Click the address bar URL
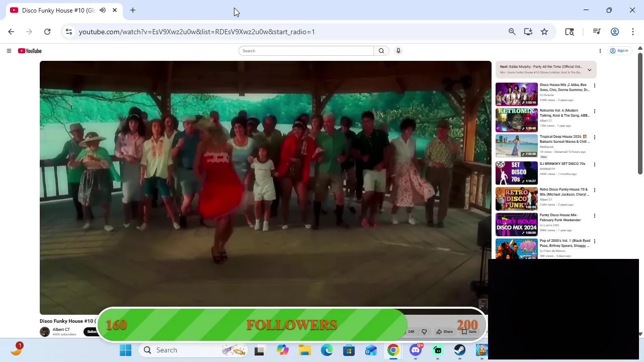The width and height of the screenshot is (644, 362). click(x=197, y=32)
